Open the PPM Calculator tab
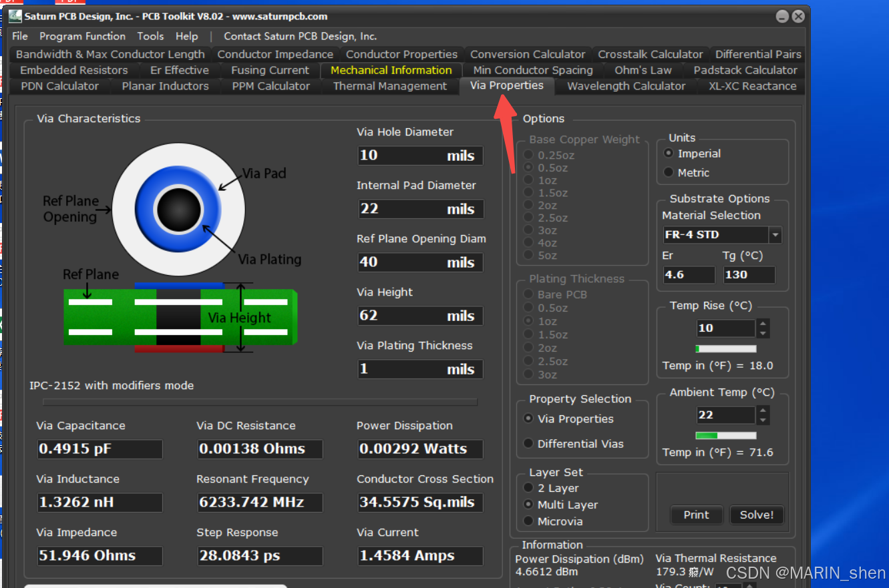889x588 pixels. (x=271, y=86)
